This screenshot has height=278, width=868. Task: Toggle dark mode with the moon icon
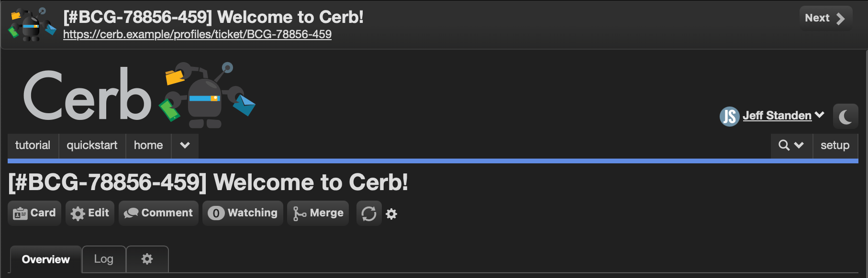pyautogui.click(x=846, y=116)
